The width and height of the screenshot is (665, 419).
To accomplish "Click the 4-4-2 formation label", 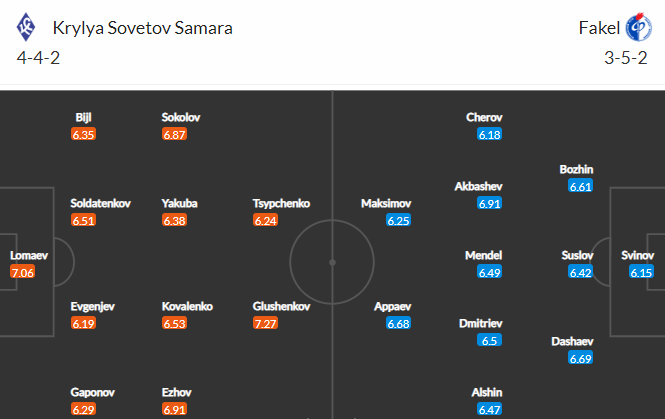I will click(x=38, y=58).
